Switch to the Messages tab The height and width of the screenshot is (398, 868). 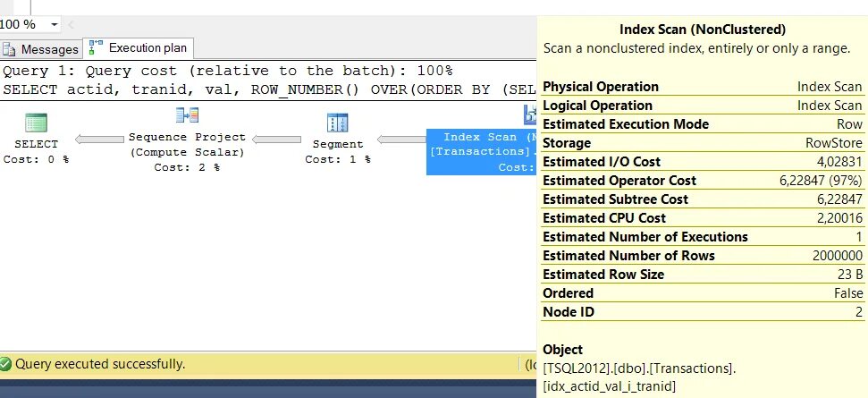(41, 48)
